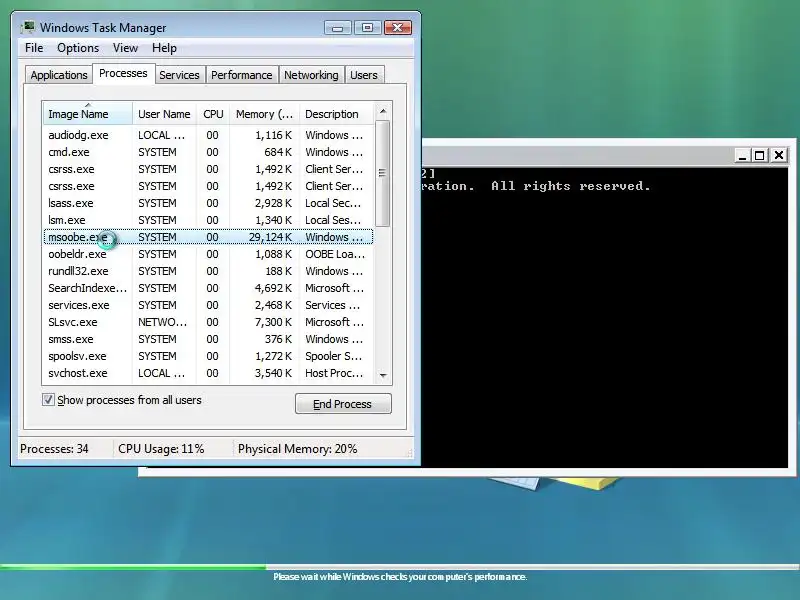
Task: Switch to the Processes tab
Action: pos(123,73)
